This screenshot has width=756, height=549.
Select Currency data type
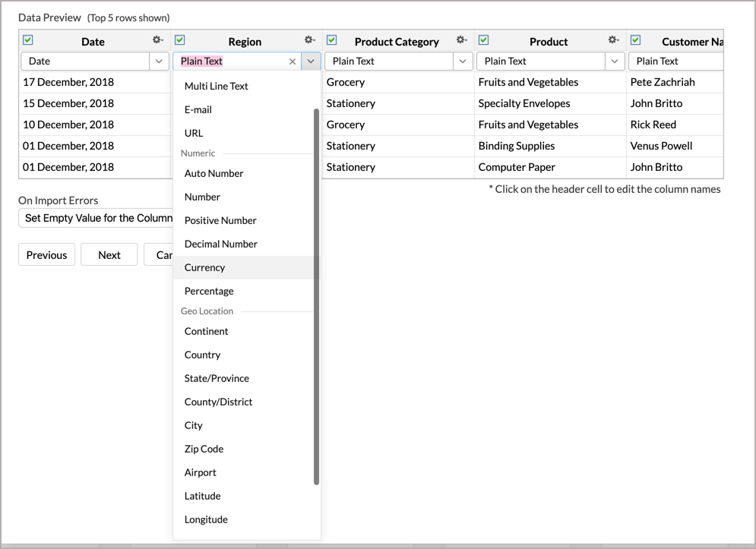(243, 267)
